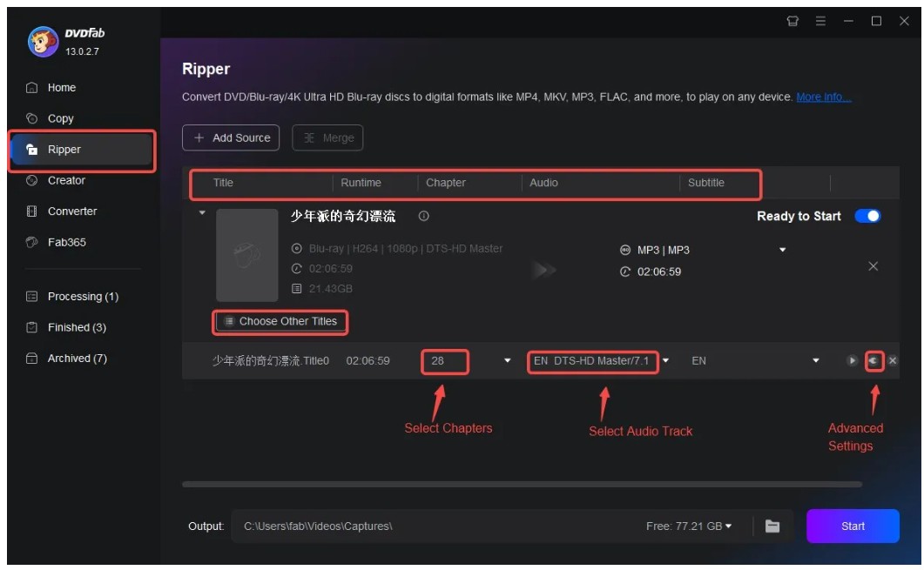924x570 pixels.
Task: Click the Choose Other Titles button
Action: coord(280,322)
